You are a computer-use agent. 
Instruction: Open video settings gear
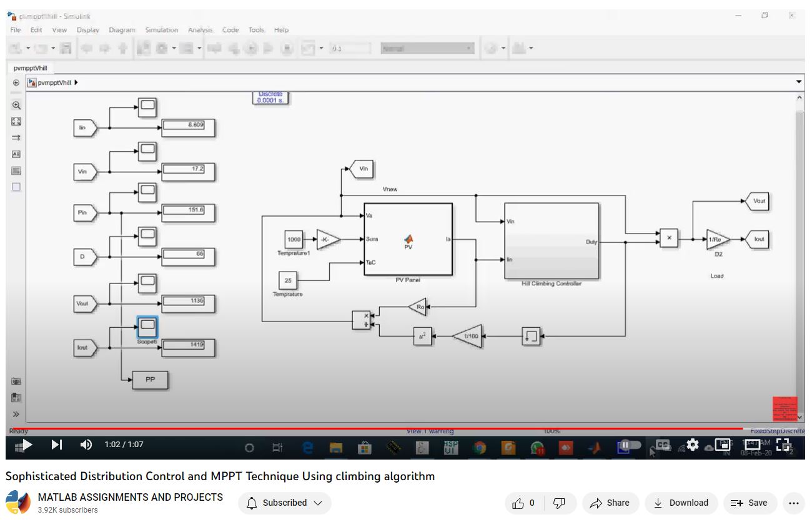[692, 445]
